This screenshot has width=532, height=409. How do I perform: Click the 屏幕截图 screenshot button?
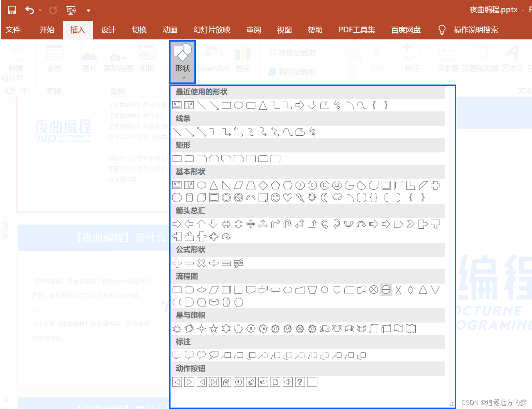(118, 61)
